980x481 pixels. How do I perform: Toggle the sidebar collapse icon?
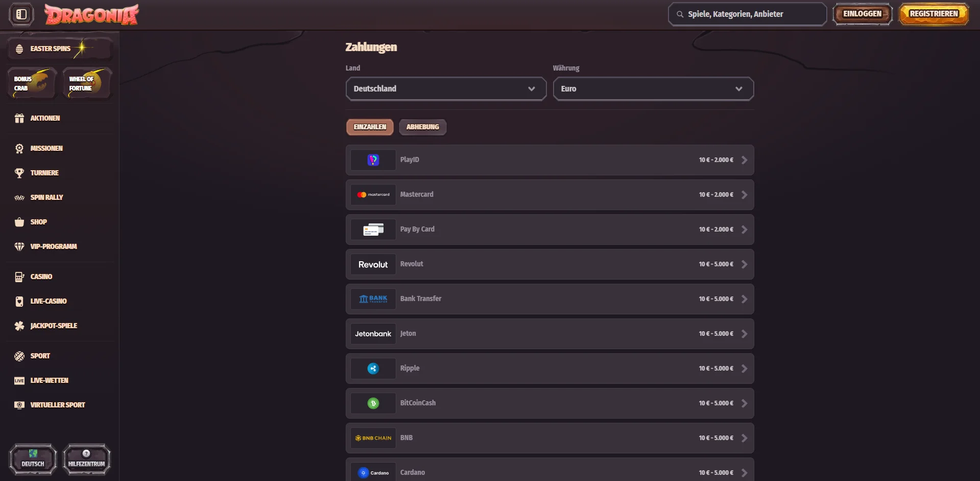[x=21, y=14]
